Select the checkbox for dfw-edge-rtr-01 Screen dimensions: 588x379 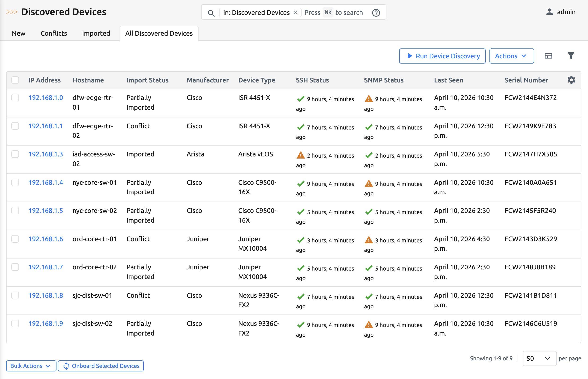coord(15,97)
